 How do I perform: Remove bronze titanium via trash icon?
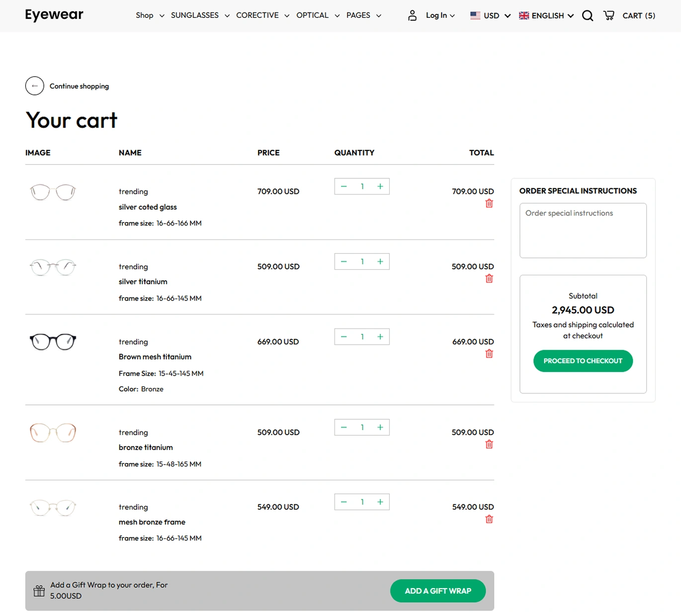pos(489,444)
